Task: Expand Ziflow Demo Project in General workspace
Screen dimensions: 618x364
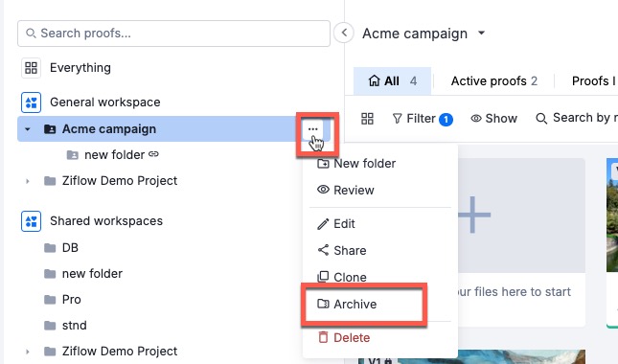Action: (27, 181)
